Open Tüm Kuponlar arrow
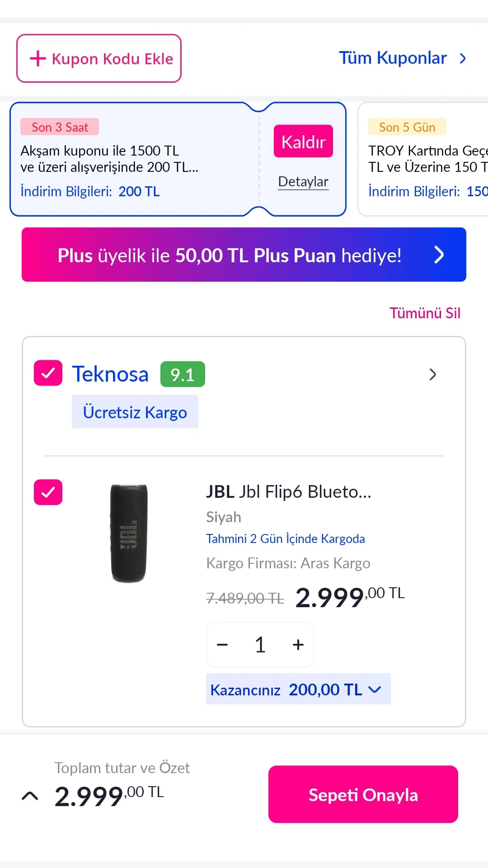The height and width of the screenshot is (868, 488). point(463,58)
